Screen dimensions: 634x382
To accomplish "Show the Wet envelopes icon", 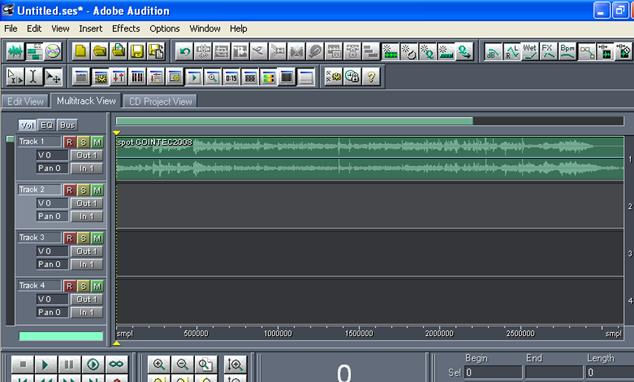I will click(x=530, y=51).
